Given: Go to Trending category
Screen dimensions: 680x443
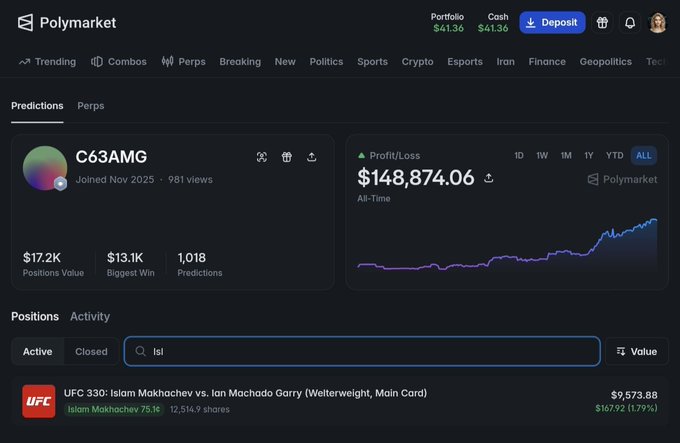Looking at the screenshot, I should click(47, 62).
